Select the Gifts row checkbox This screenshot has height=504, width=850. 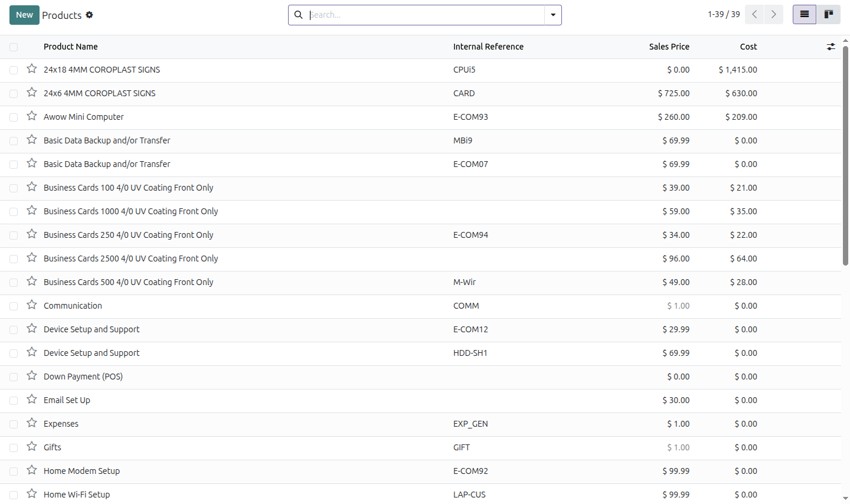click(14, 448)
